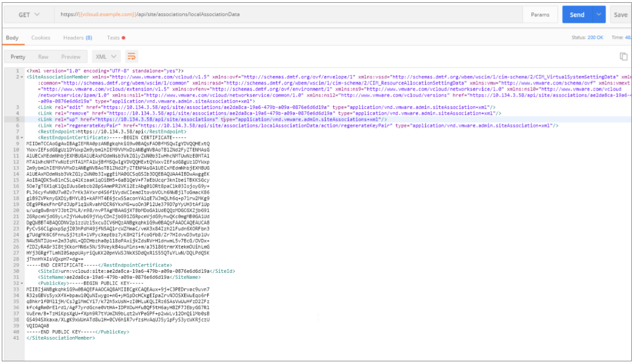The height and width of the screenshot is (364, 634).
Task: Click line number 1 in the gutter
Action: (x=17, y=71)
